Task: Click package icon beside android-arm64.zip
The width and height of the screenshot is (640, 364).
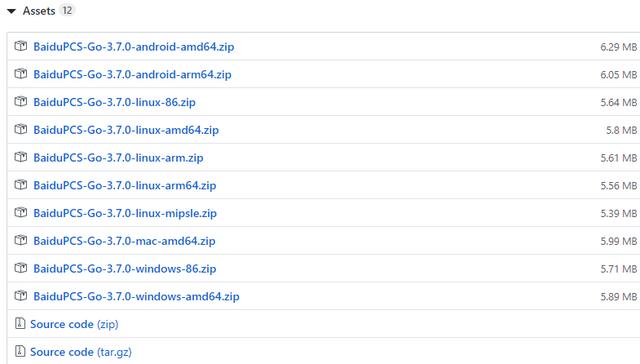Action: tap(21, 74)
